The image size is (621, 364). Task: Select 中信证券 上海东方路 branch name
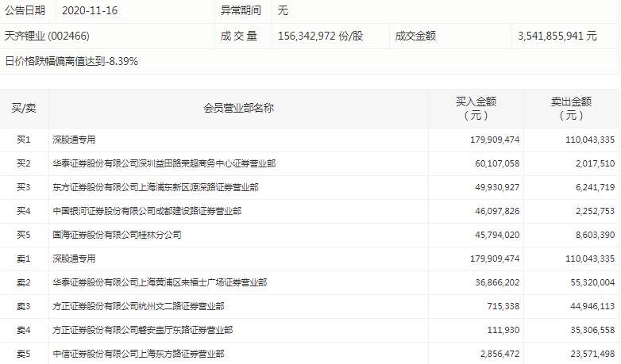tap(138, 354)
